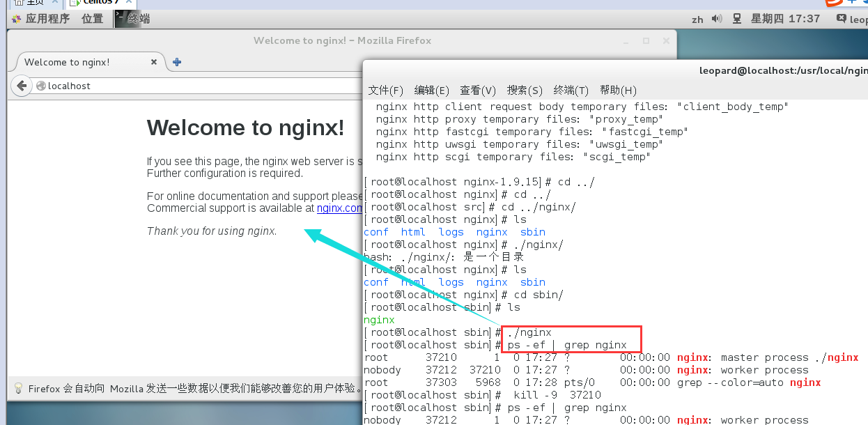Click the terminal title leopard@localhost

[784, 70]
